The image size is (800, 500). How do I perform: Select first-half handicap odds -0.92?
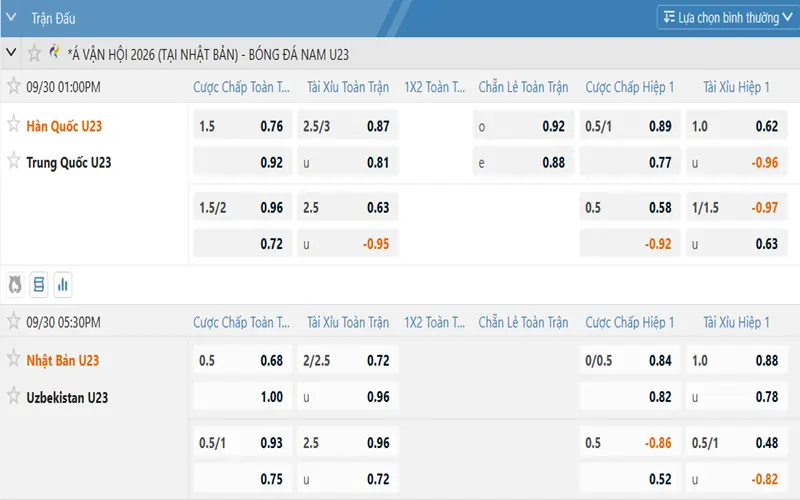(630, 243)
